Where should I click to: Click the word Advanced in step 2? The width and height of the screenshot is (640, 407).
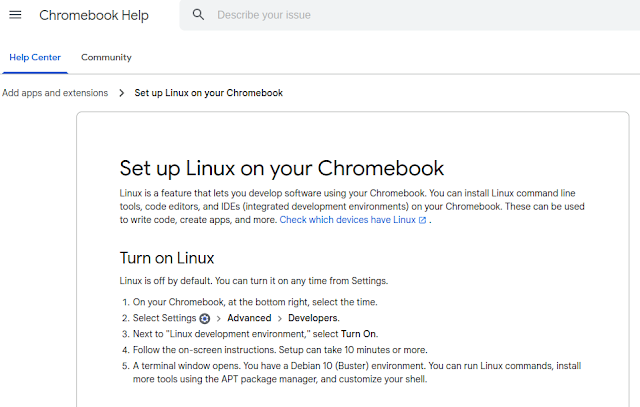(x=249, y=318)
